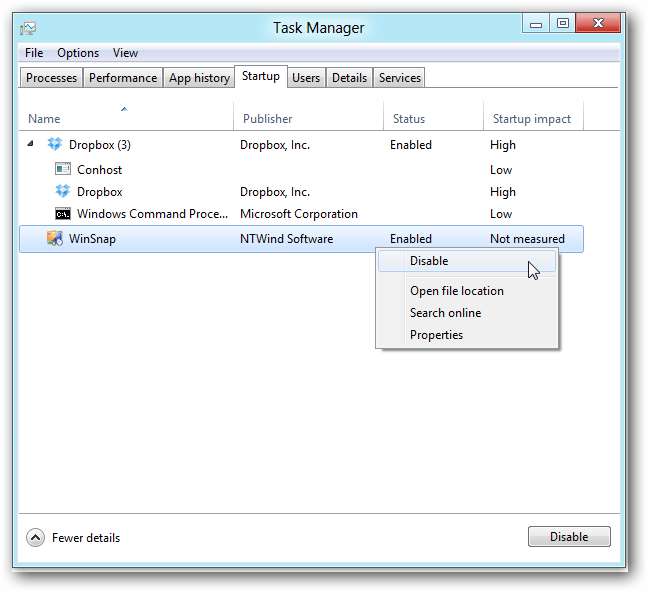650x592 pixels.
Task: Open the View menu
Action: click(125, 53)
